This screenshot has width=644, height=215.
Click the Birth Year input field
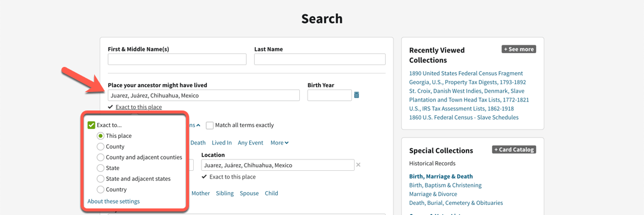pos(329,96)
